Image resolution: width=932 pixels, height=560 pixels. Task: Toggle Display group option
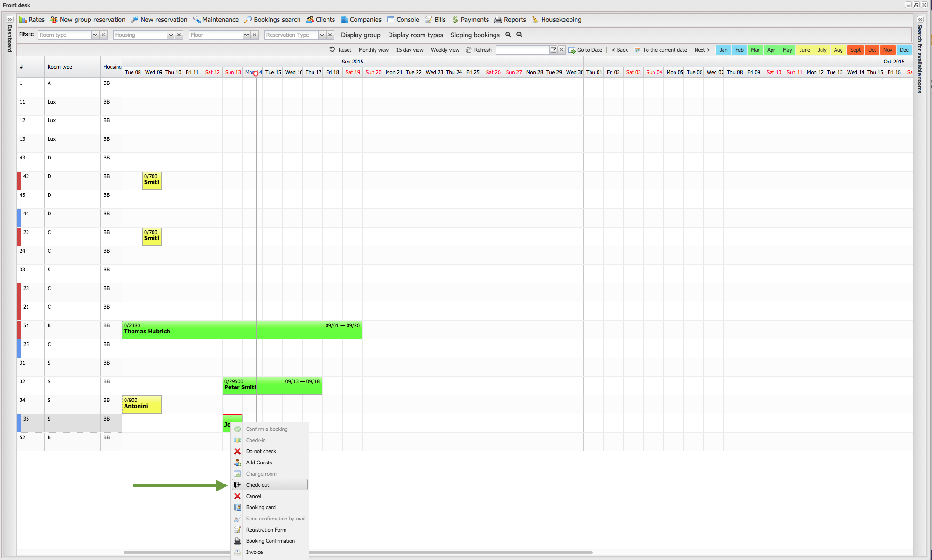(x=361, y=35)
